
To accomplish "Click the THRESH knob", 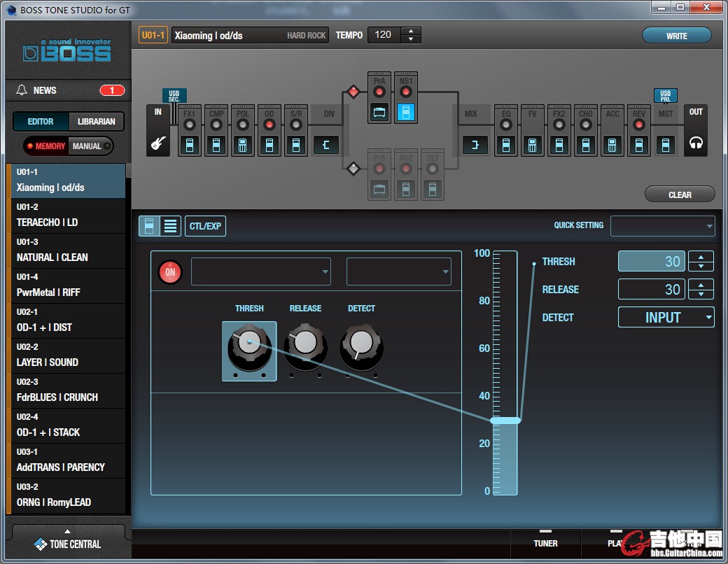I will [249, 346].
